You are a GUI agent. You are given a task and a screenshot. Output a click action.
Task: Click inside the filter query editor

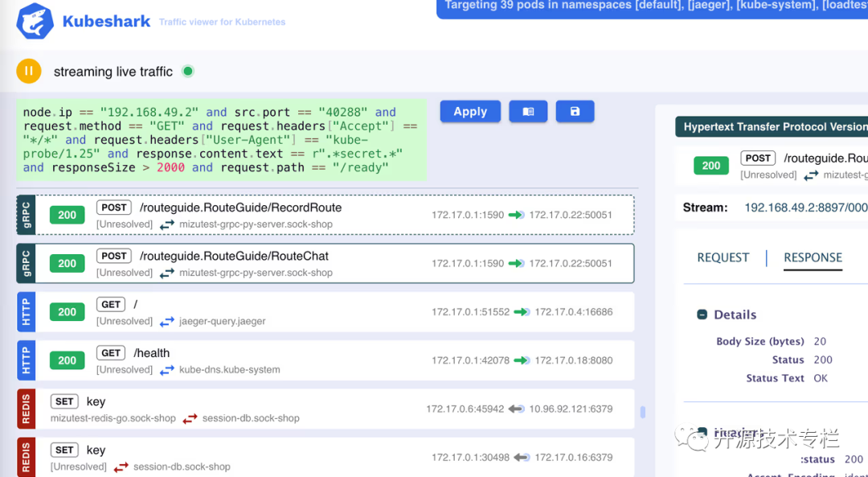tap(222, 140)
